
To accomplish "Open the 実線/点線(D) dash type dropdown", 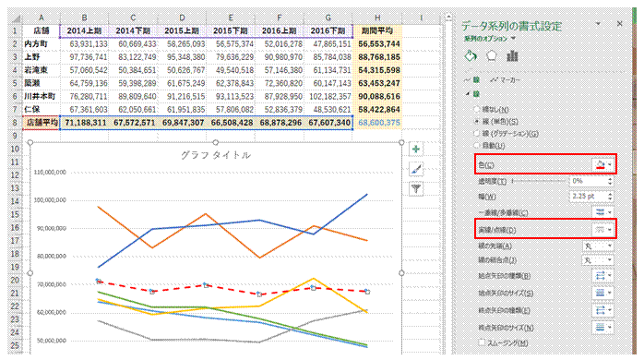I will 603,230.
